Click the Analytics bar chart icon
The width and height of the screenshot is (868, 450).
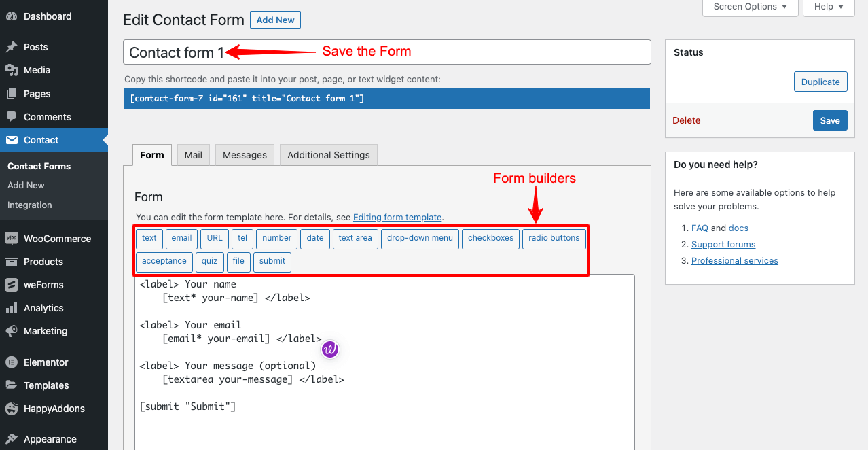[12, 308]
